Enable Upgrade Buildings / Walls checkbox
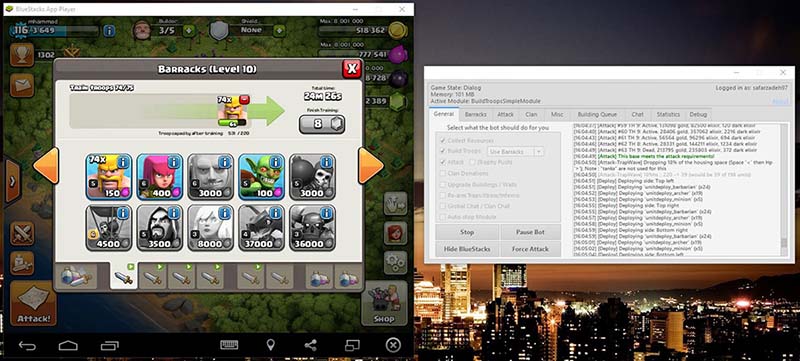The height and width of the screenshot is (361, 800). coord(442,185)
